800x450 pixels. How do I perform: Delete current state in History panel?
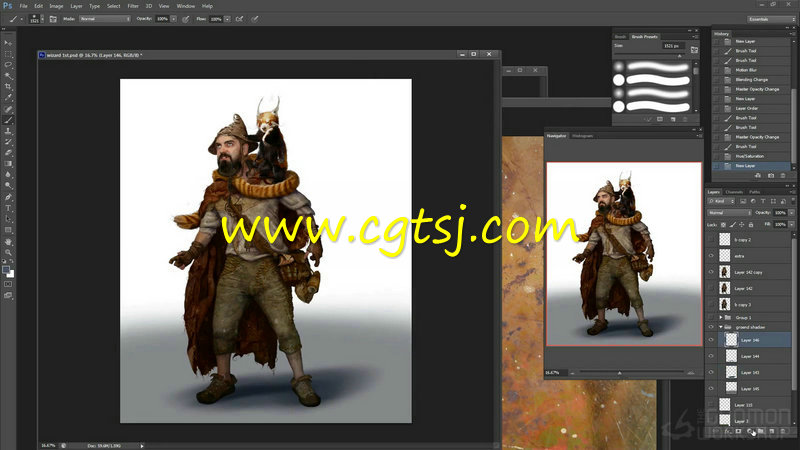click(x=783, y=176)
